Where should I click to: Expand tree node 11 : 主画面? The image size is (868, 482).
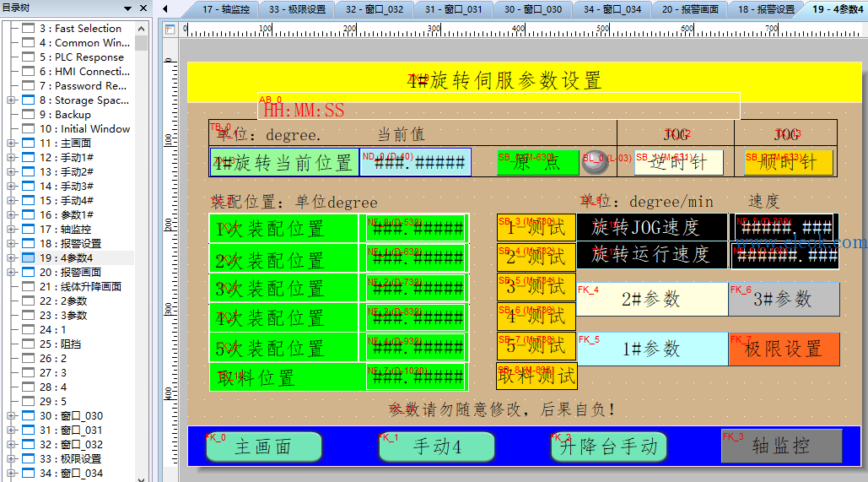click(x=11, y=143)
